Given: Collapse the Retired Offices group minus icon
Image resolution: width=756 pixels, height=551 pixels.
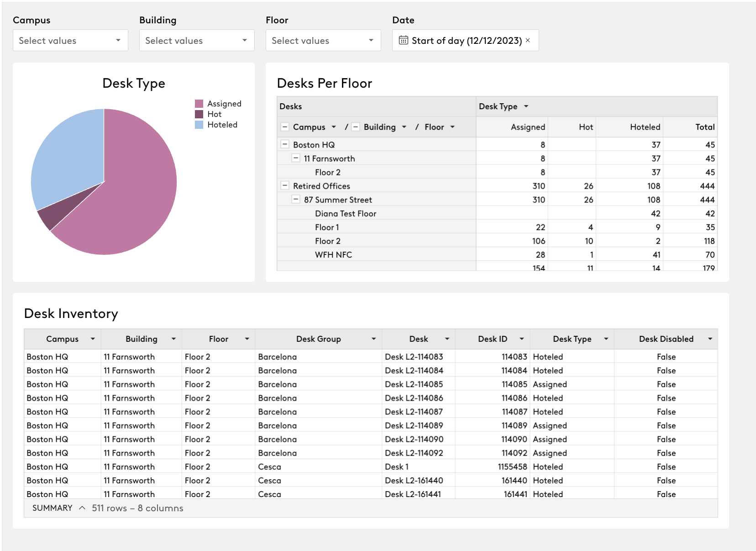Looking at the screenshot, I should point(284,186).
